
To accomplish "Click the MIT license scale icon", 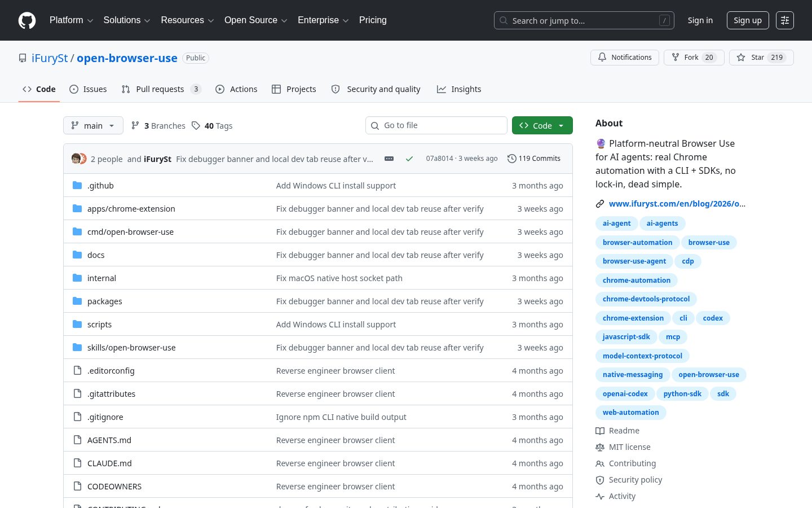I will tap(600, 447).
